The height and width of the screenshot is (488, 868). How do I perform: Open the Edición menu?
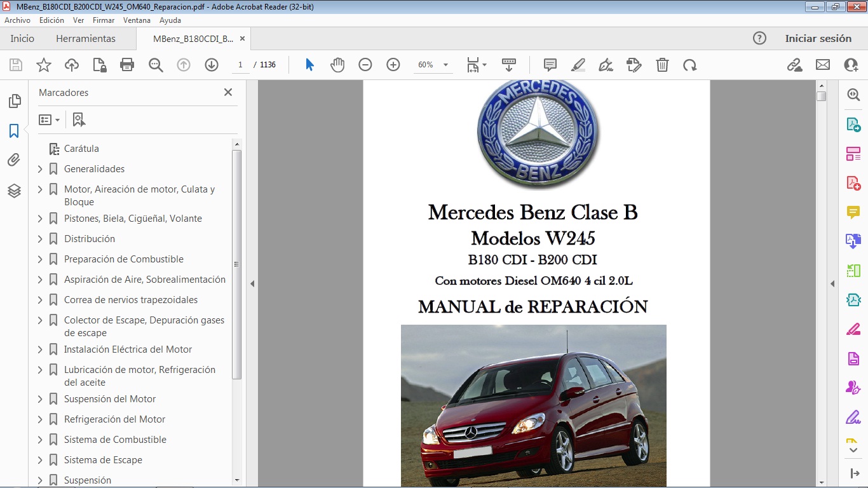click(51, 20)
